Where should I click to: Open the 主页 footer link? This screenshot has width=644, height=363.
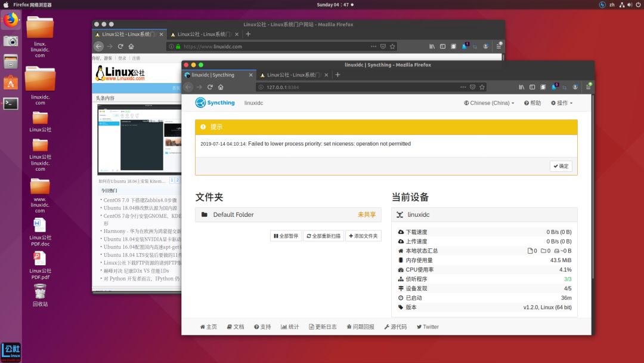pyautogui.click(x=208, y=327)
